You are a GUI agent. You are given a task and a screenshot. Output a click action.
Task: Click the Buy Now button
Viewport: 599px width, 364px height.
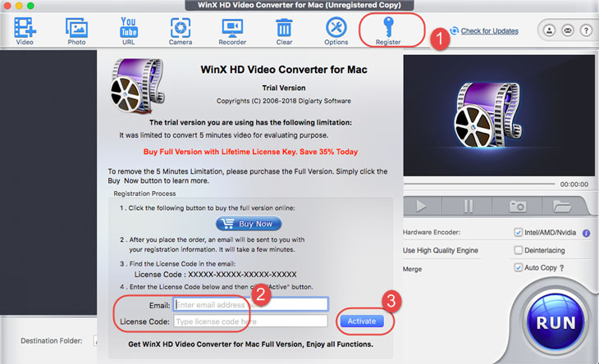(x=249, y=224)
